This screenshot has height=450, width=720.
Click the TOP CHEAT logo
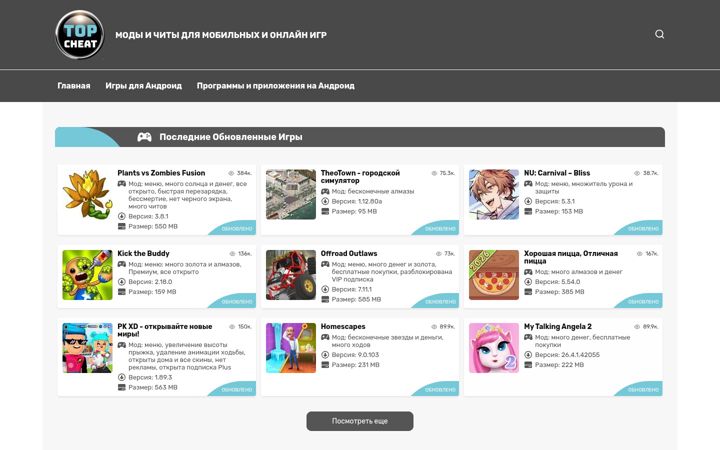(x=79, y=34)
